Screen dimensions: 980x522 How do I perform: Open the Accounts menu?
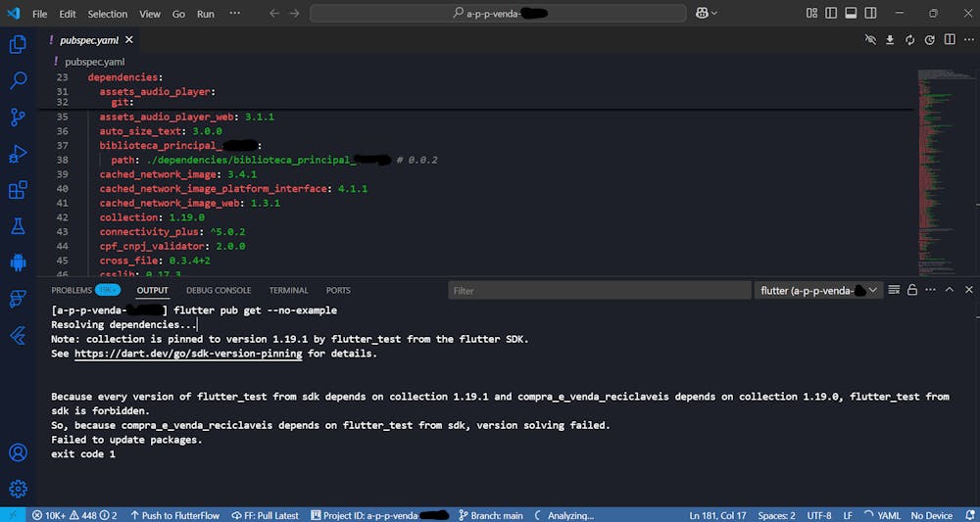[18, 452]
